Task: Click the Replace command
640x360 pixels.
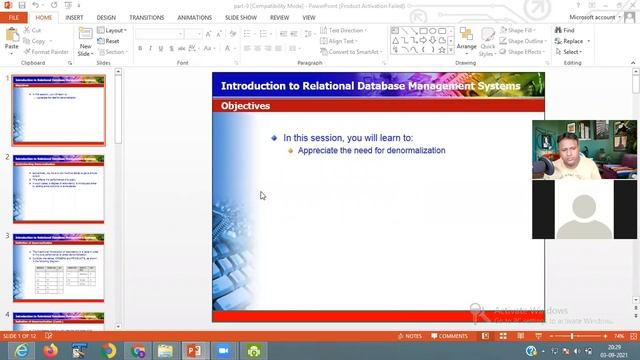Action: click(x=572, y=41)
